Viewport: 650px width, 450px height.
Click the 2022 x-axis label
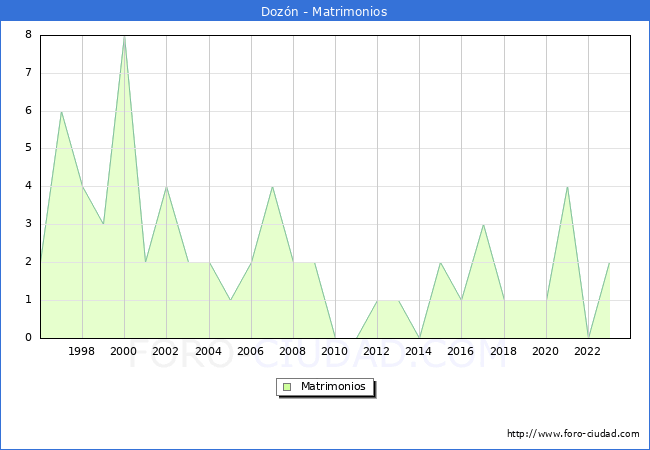[x=588, y=351]
